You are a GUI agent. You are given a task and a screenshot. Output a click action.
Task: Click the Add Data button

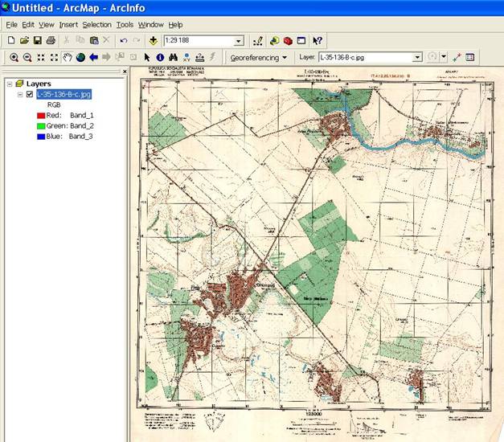153,40
